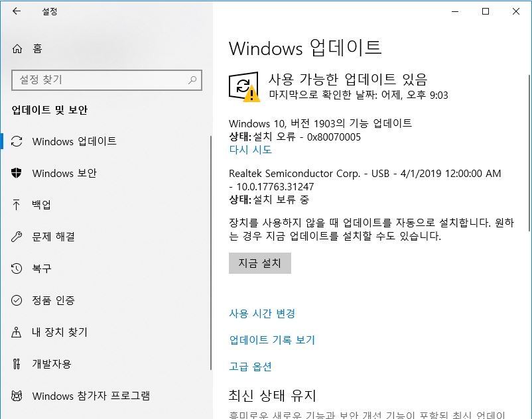The width and height of the screenshot is (532, 419).
Task: Click the 설정 찾기 search field
Action: point(107,80)
